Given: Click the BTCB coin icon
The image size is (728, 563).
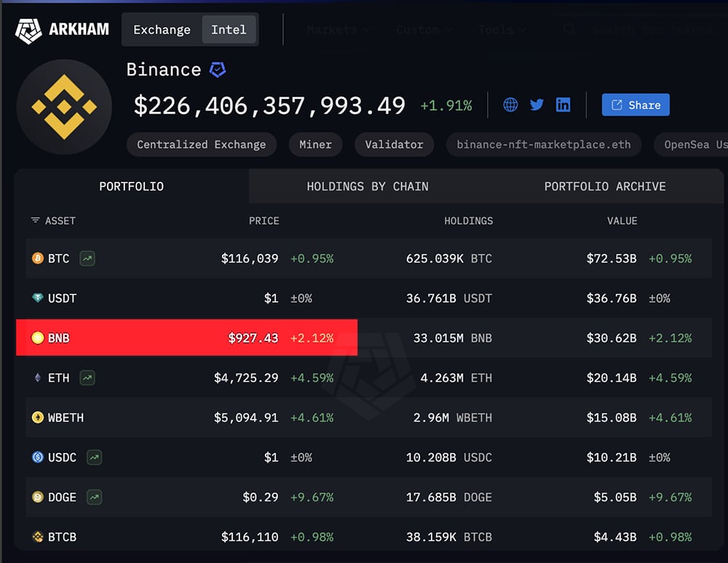Looking at the screenshot, I should [38, 537].
